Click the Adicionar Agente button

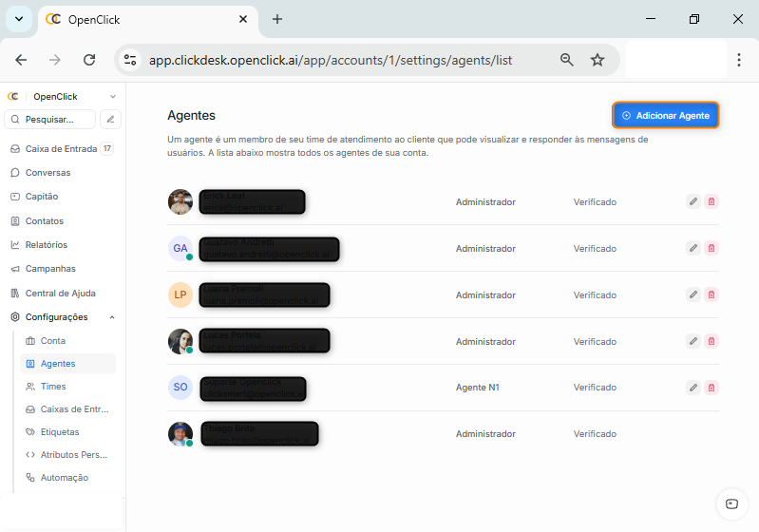[665, 115]
